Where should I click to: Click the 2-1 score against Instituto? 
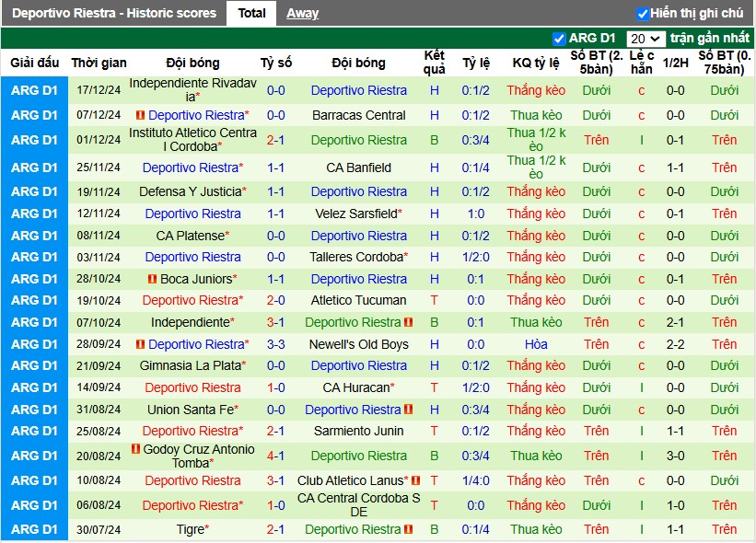click(275, 140)
